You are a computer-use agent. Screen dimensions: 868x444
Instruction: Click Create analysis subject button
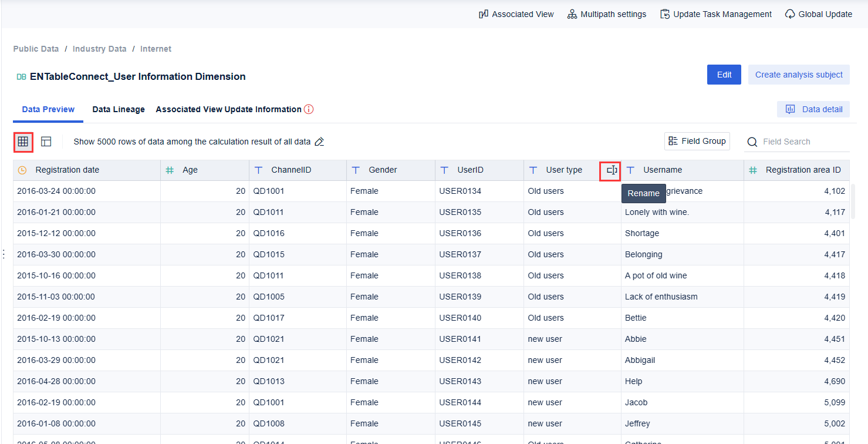[799, 75]
